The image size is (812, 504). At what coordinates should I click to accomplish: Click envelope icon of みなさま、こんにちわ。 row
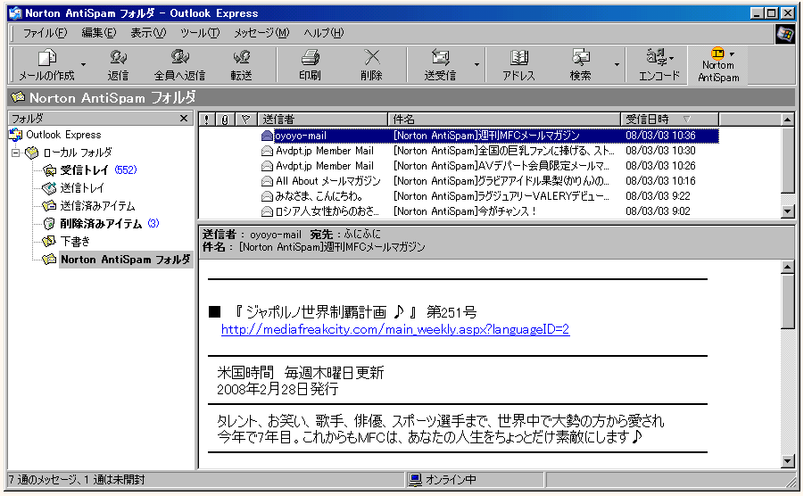(x=267, y=196)
